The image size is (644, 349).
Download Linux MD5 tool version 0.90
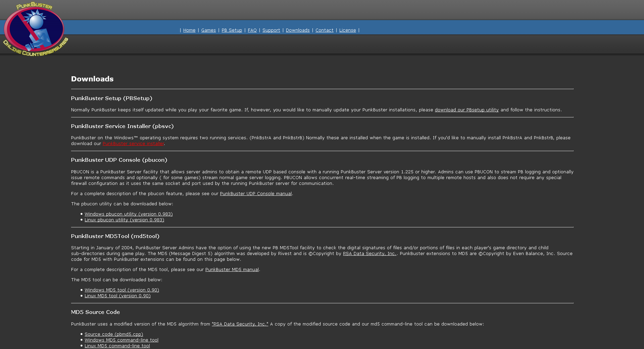click(118, 296)
